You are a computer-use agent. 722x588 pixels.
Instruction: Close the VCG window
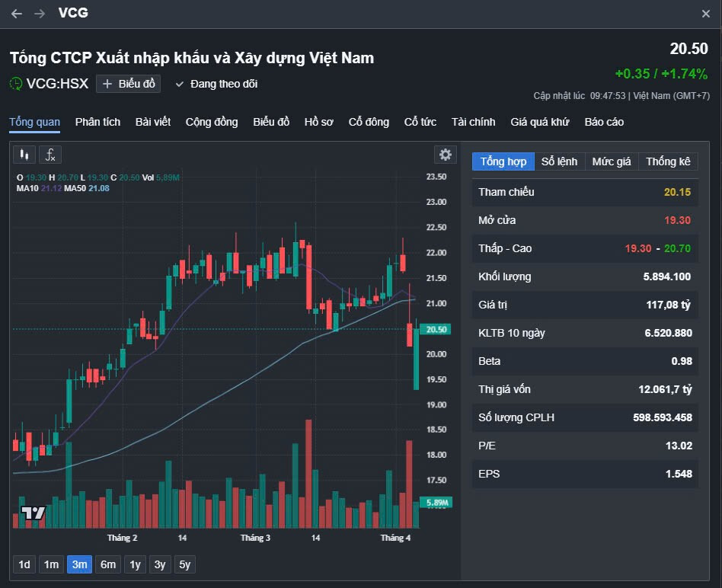point(705,14)
